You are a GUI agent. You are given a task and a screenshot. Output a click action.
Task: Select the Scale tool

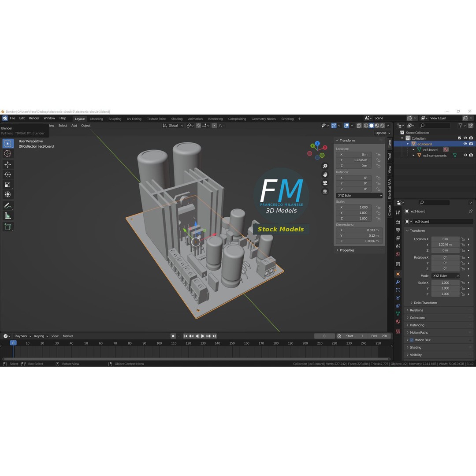(x=7, y=185)
